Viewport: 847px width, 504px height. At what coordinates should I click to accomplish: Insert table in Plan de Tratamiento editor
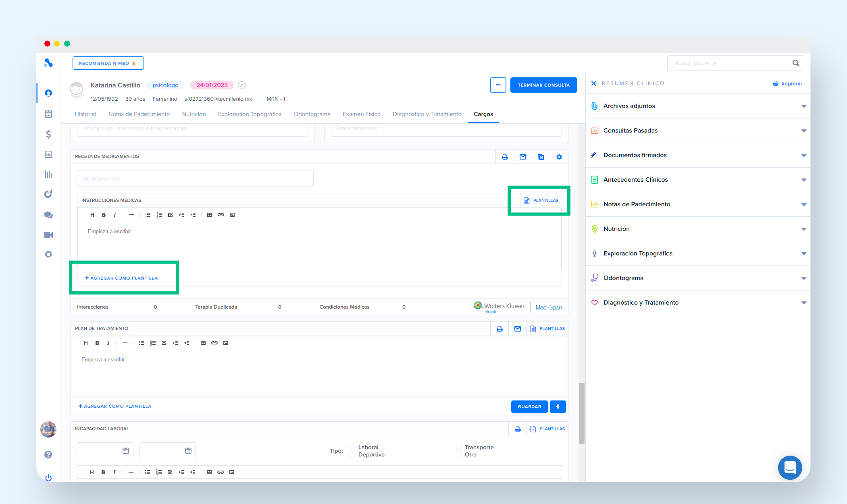203,343
